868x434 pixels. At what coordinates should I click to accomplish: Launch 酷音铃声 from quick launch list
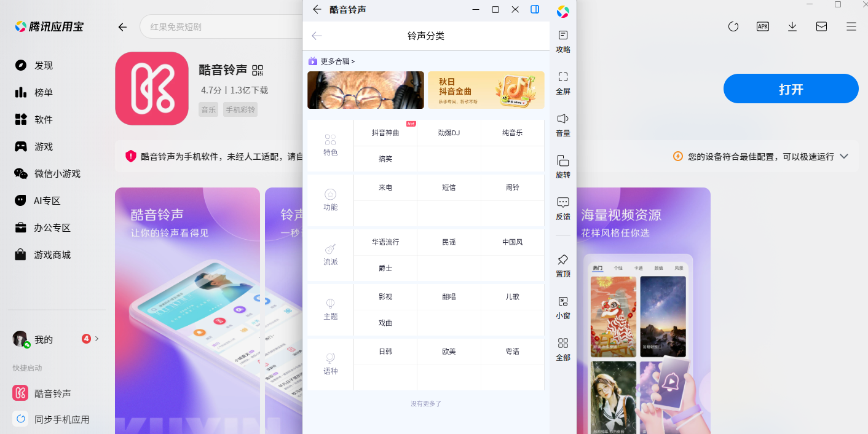pos(42,393)
